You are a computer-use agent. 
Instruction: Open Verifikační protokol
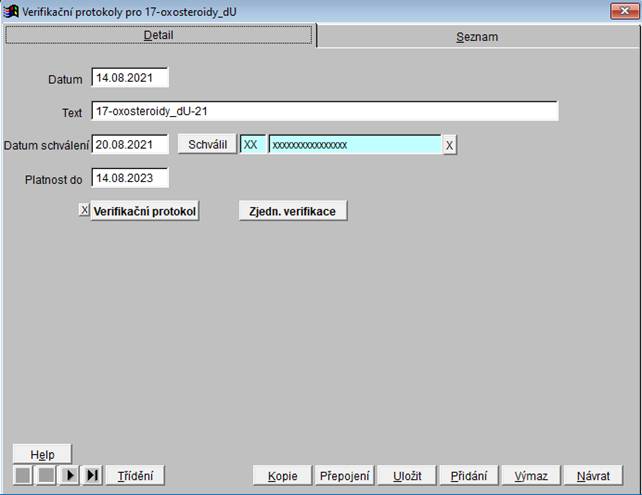click(145, 212)
